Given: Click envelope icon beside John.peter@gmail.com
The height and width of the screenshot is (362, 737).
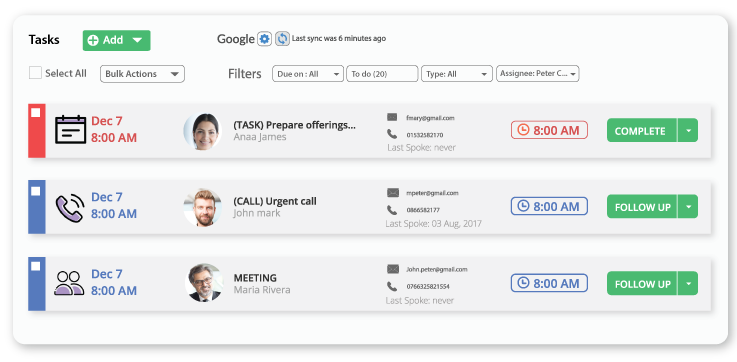Looking at the screenshot, I should pyautogui.click(x=392, y=269).
